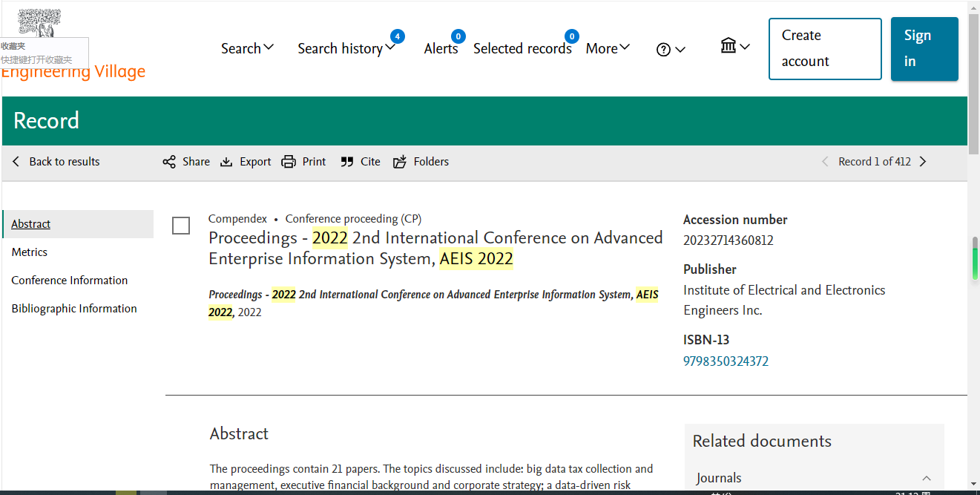Click the Compendex database label

click(x=237, y=219)
